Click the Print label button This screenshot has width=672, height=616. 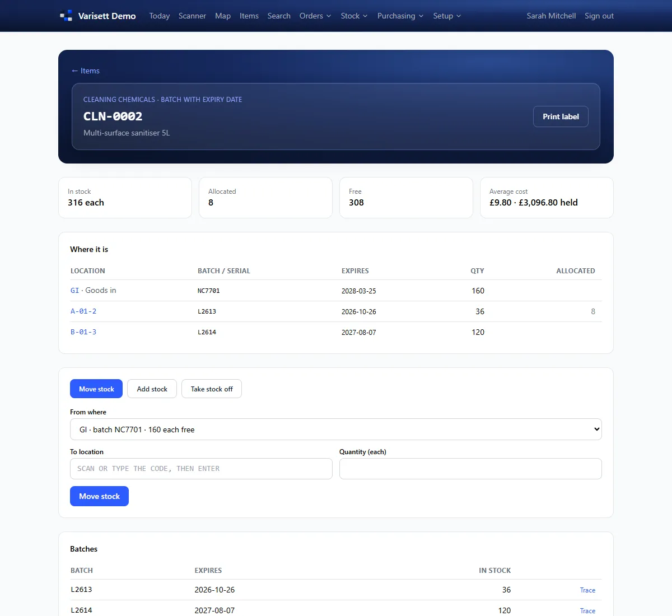pos(561,116)
